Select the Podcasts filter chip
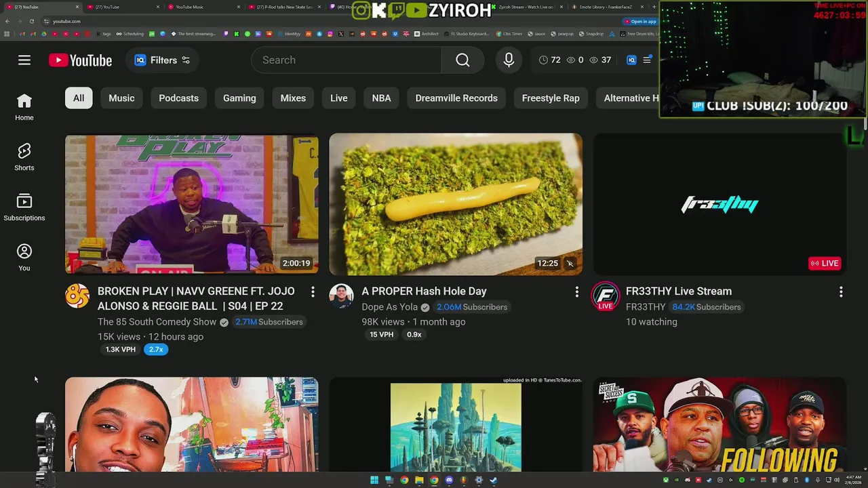Image resolution: width=868 pixels, height=488 pixels. pos(178,98)
